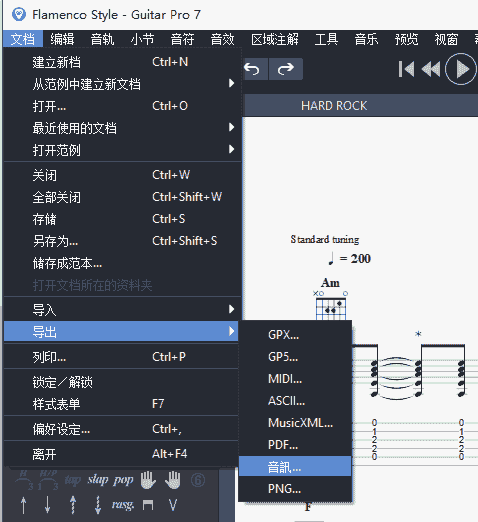Viewport: 478px width, 522px height.
Task: Click the rewind double-arrow icon
Action: [431, 69]
